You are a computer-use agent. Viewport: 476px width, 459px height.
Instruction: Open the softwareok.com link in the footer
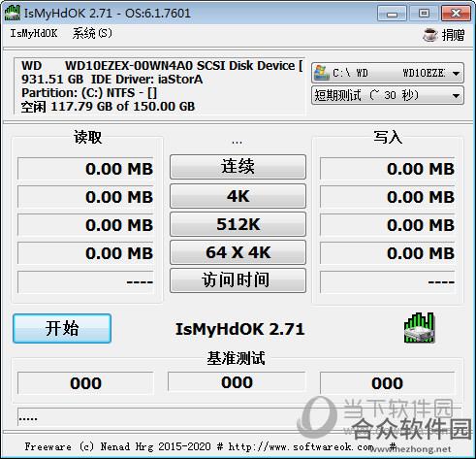[x=301, y=447]
